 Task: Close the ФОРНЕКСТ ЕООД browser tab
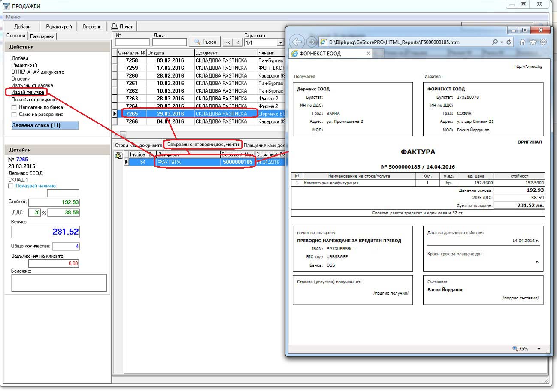368,54
